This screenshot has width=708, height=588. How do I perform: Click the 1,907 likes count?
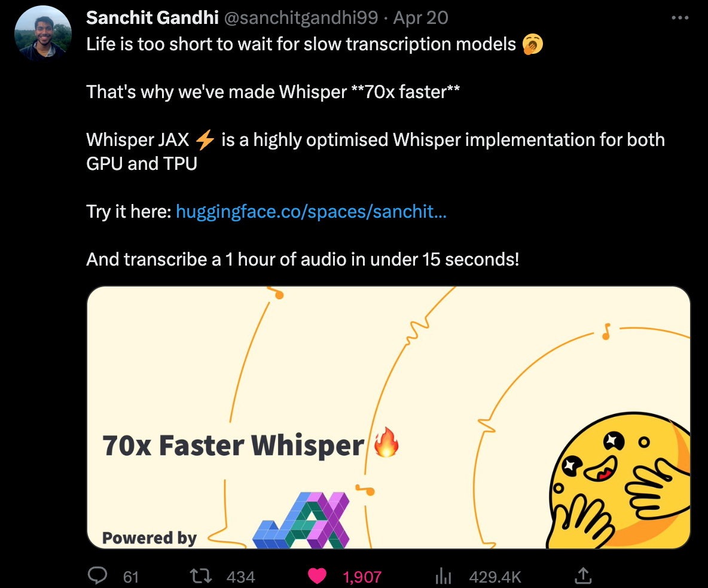pyautogui.click(x=362, y=577)
